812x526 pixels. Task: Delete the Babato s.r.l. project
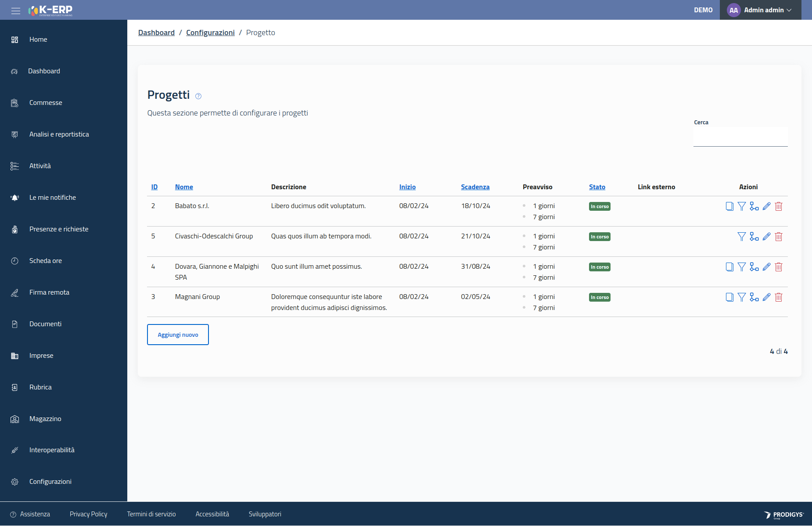tap(779, 206)
